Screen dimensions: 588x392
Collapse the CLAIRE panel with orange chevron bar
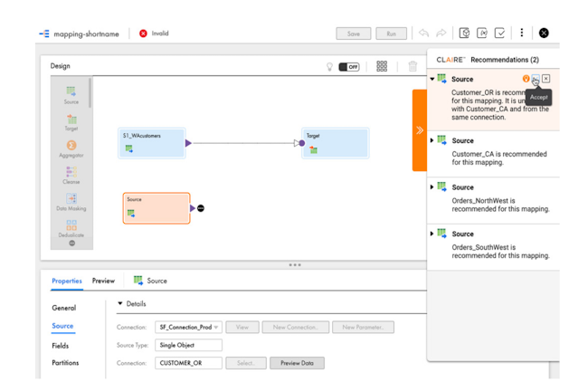click(x=420, y=130)
